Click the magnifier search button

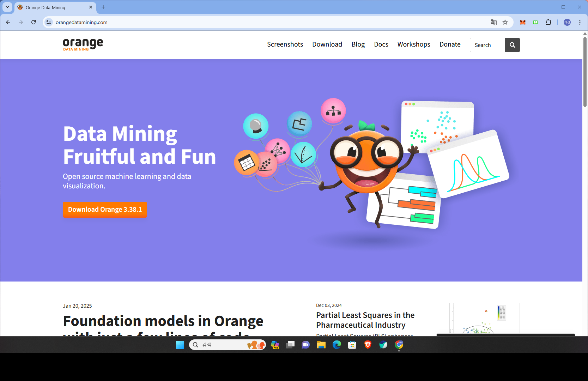point(512,45)
